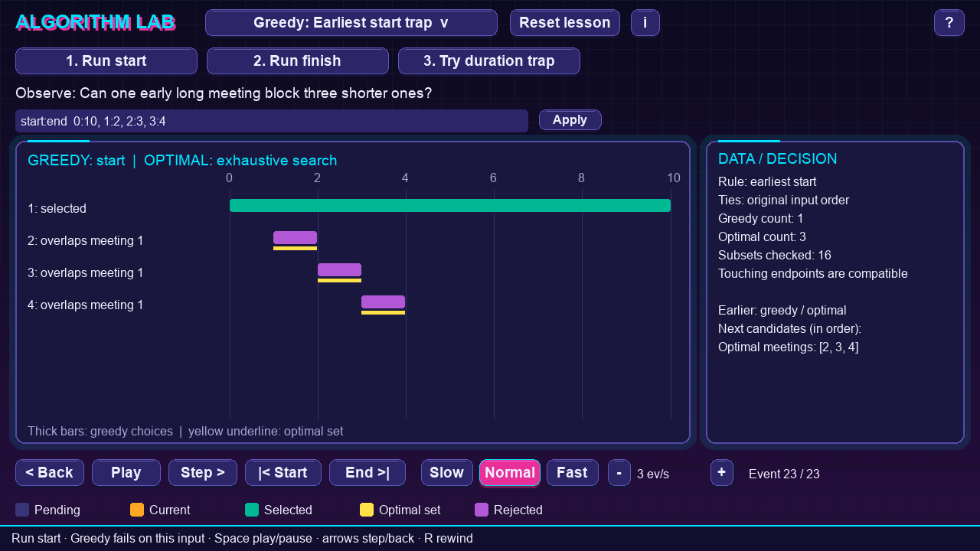The height and width of the screenshot is (551, 980).
Task: Select step 1. Run start
Action: click(x=106, y=61)
